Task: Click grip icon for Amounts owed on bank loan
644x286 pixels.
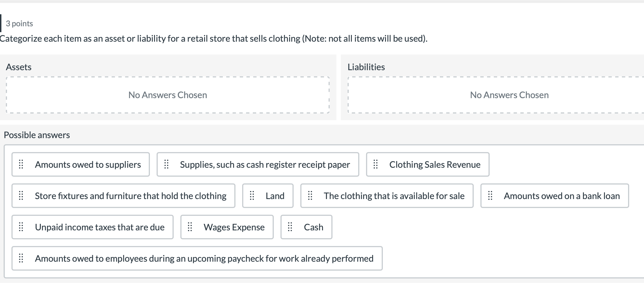Action: tap(490, 196)
